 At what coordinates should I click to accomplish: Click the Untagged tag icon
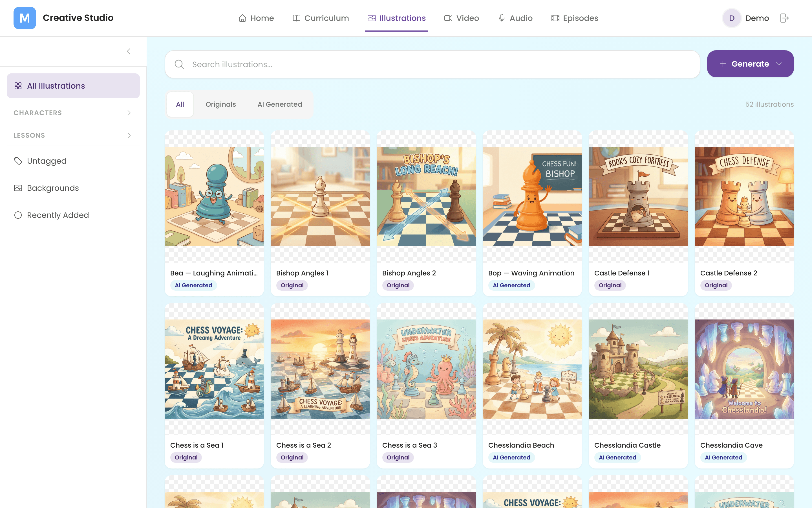click(x=18, y=161)
